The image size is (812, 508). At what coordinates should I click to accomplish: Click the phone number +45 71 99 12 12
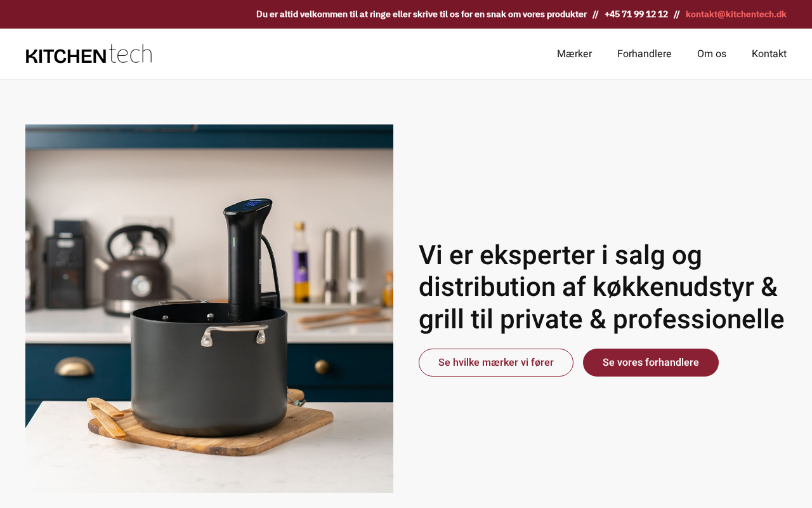point(636,14)
